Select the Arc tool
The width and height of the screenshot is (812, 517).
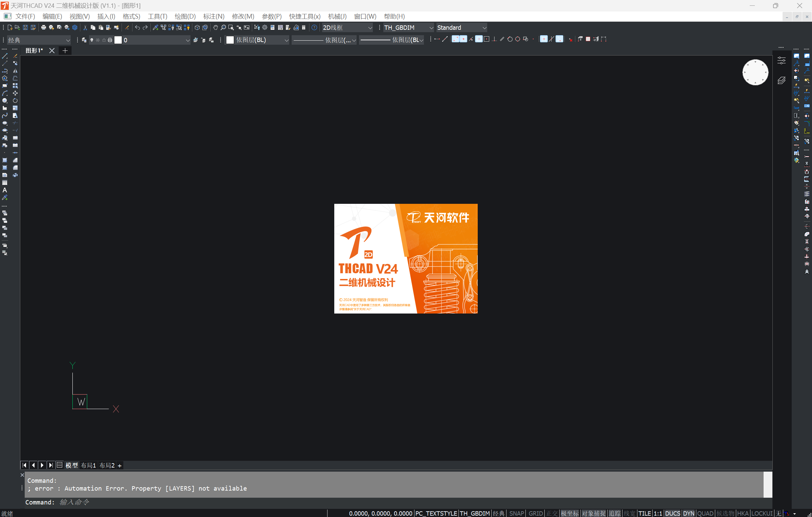tap(5, 93)
